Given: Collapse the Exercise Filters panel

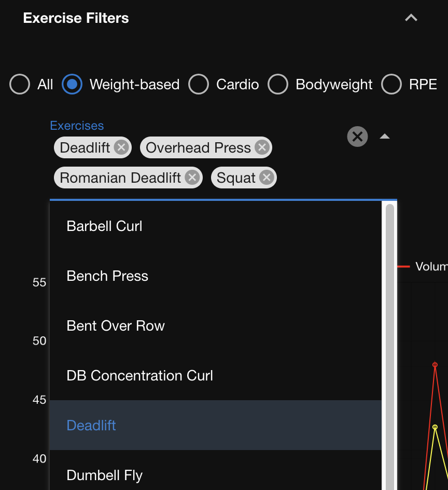Looking at the screenshot, I should click(x=411, y=18).
